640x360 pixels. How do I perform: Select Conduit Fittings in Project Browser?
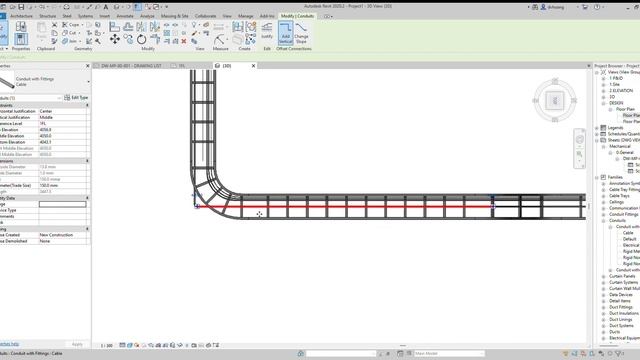coord(623,214)
